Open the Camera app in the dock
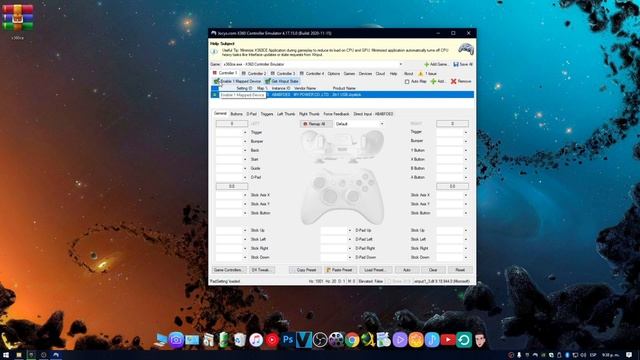Image resolution: width=640 pixels, height=360 pixels. click(176, 340)
